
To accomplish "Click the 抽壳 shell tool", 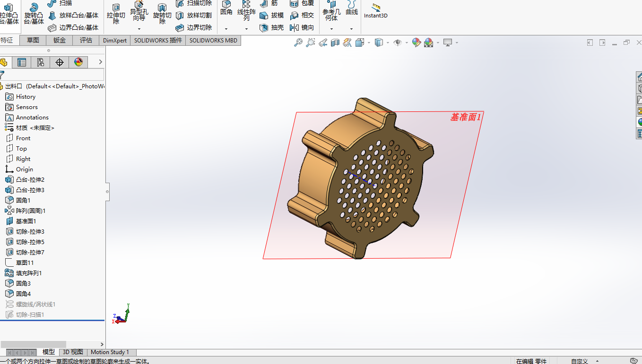I will coord(272,28).
